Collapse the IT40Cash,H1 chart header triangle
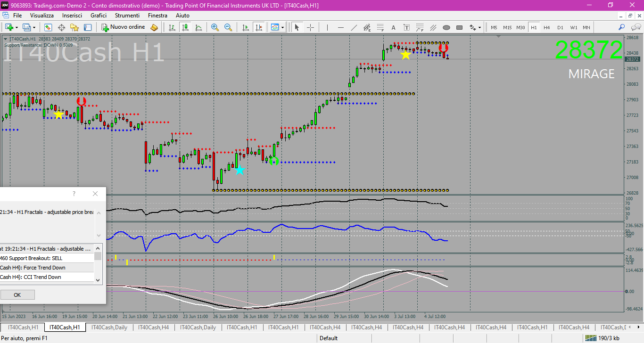The height and width of the screenshot is (343, 644). [5, 39]
